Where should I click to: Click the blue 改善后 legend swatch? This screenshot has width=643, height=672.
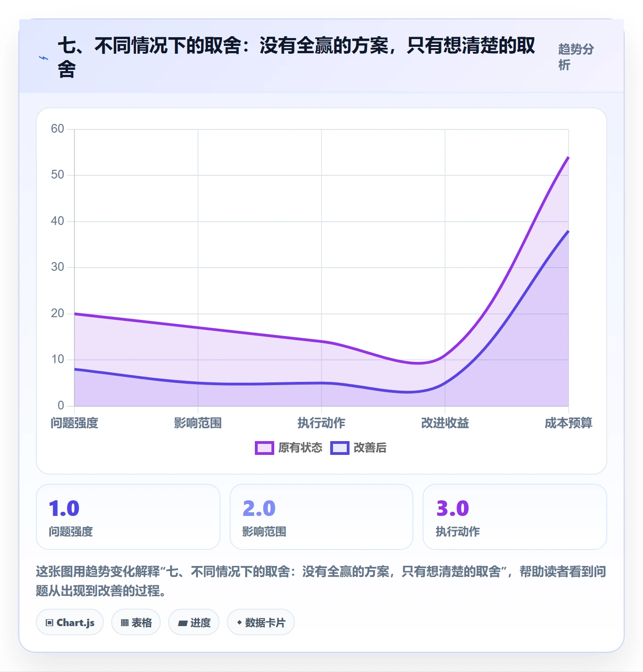pos(340,448)
